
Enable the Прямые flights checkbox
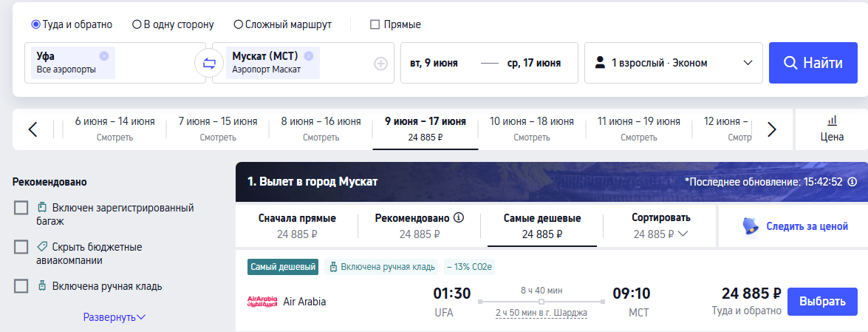(x=375, y=24)
